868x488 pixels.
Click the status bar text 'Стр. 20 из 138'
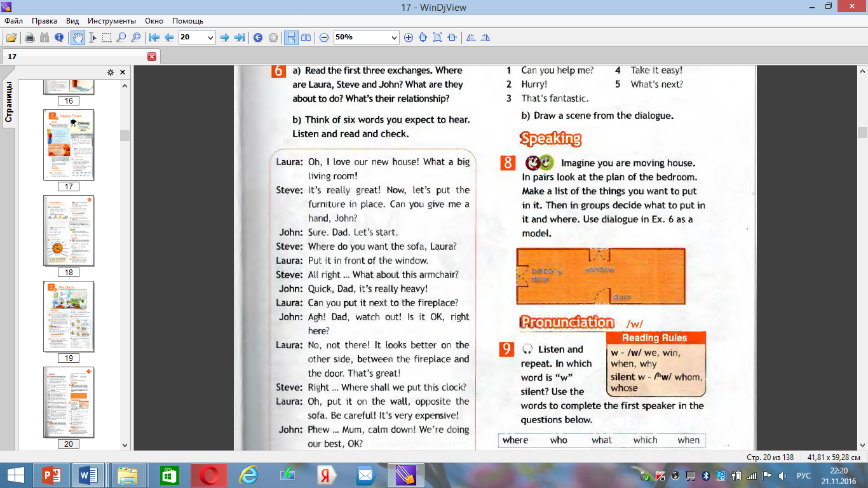tap(771, 457)
